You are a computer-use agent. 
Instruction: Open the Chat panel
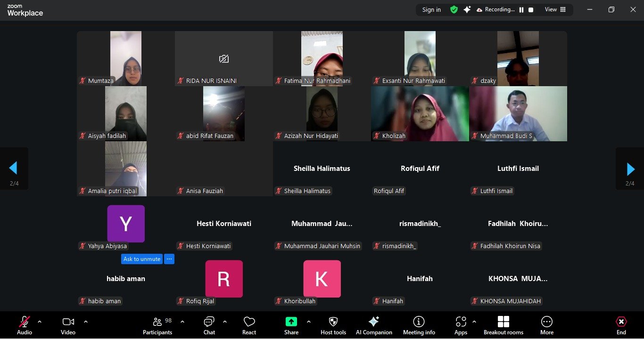tap(209, 325)
